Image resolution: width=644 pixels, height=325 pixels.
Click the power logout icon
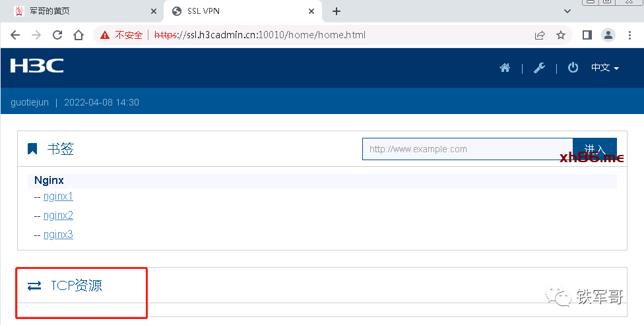[573, 67]
